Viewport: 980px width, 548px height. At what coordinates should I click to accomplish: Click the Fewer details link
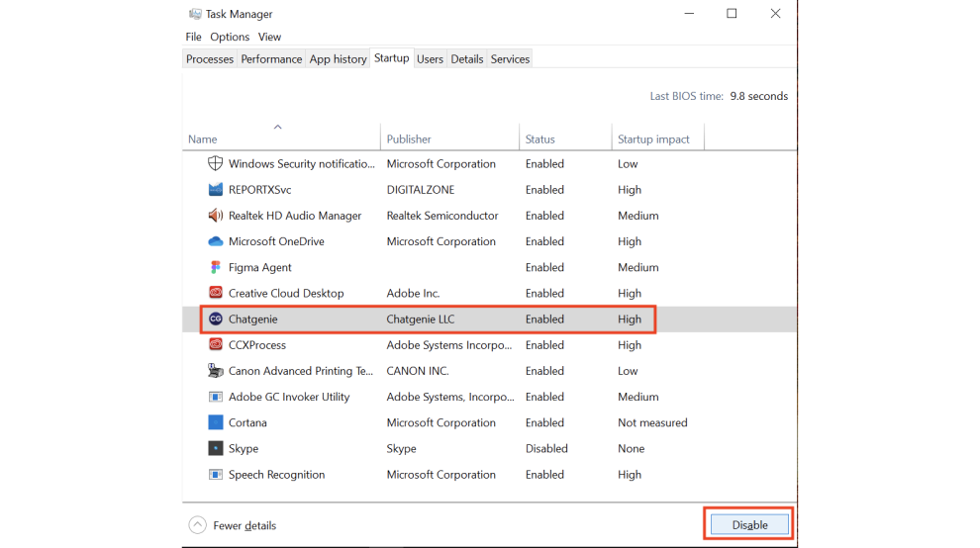(245, 525)
